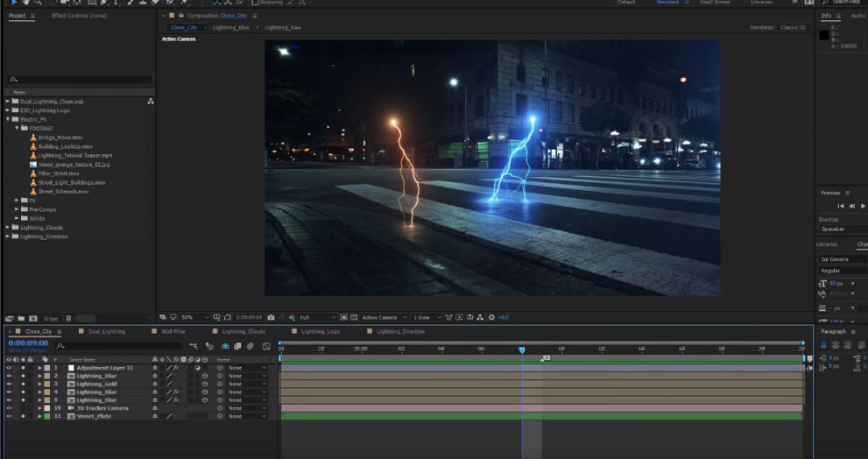Viewport: 868px width, 459px height.
Task: Enable the Motion Blur icon in timeline
Action: [251, 346]
